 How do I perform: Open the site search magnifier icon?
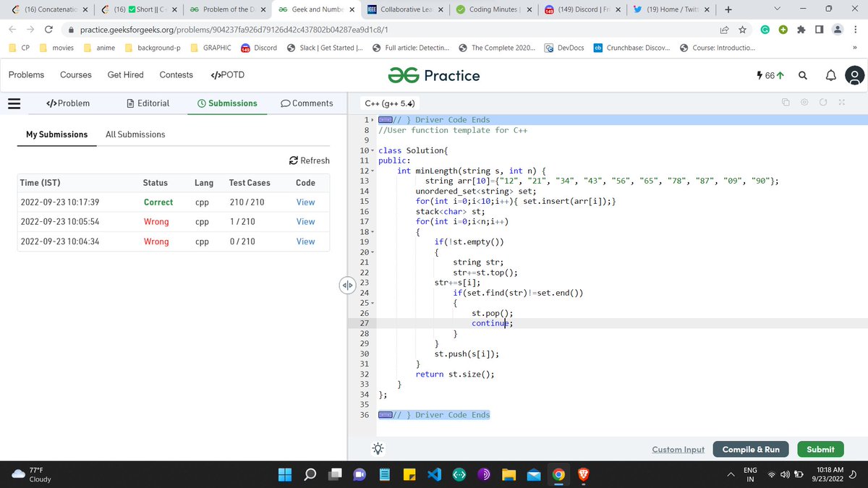[803, 75]
